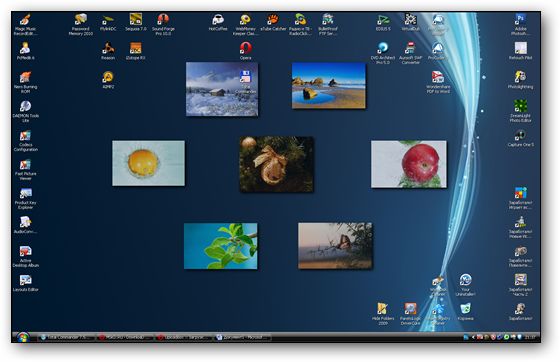The image size is (560, 362).
Task: Select the Reason desktop shortcut
Action: 108,50
